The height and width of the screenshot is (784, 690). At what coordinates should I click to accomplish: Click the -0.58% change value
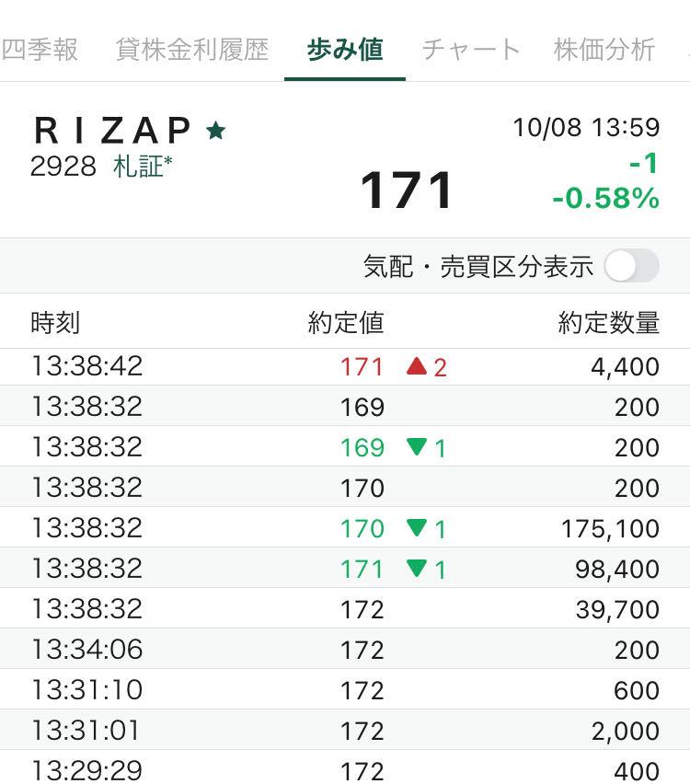point(605,198)
